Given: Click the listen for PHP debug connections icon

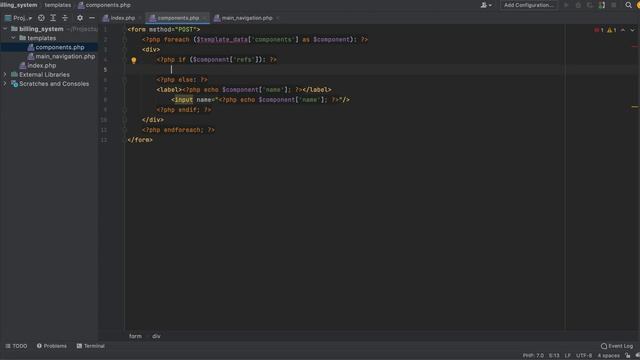Looking at the screenshot, I should click(x=602, y=5).
